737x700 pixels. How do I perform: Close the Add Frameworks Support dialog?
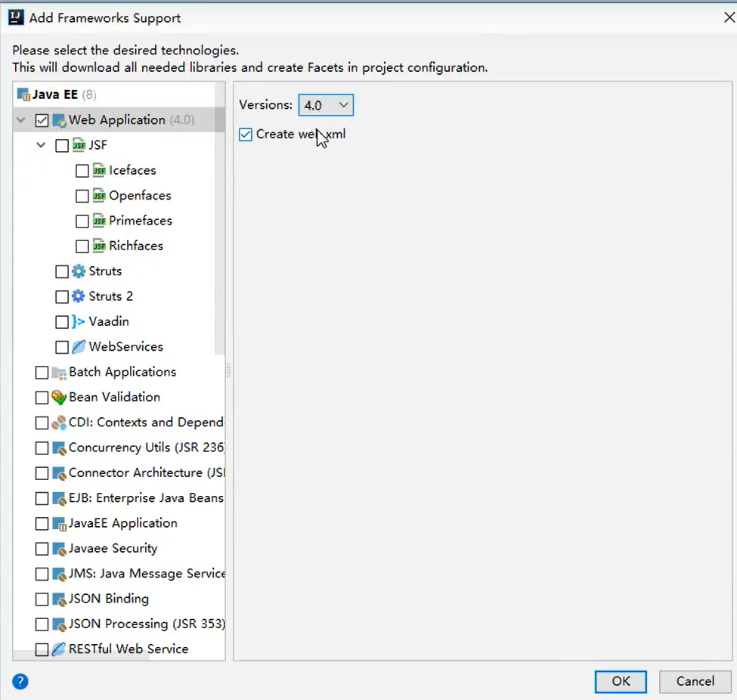coord(729,17)
